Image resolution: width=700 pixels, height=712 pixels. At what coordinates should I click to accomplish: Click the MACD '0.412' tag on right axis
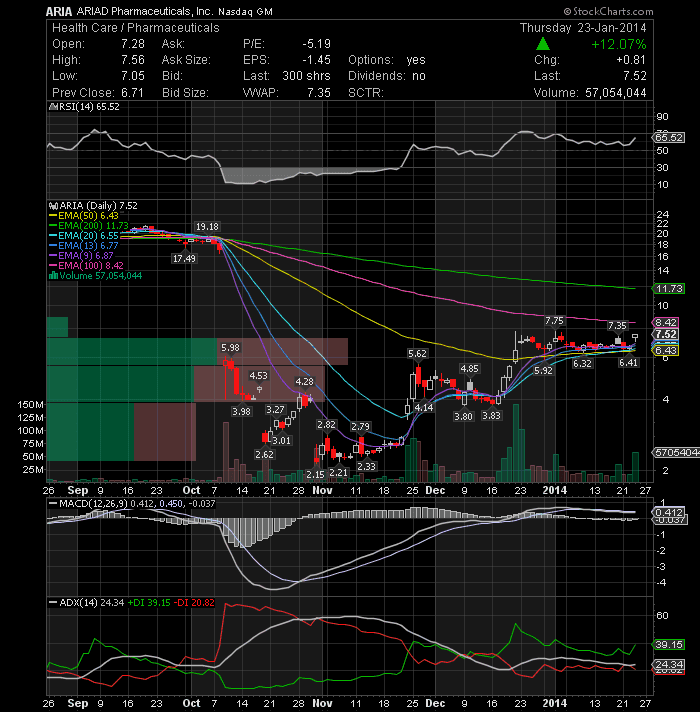pos(668,512)
